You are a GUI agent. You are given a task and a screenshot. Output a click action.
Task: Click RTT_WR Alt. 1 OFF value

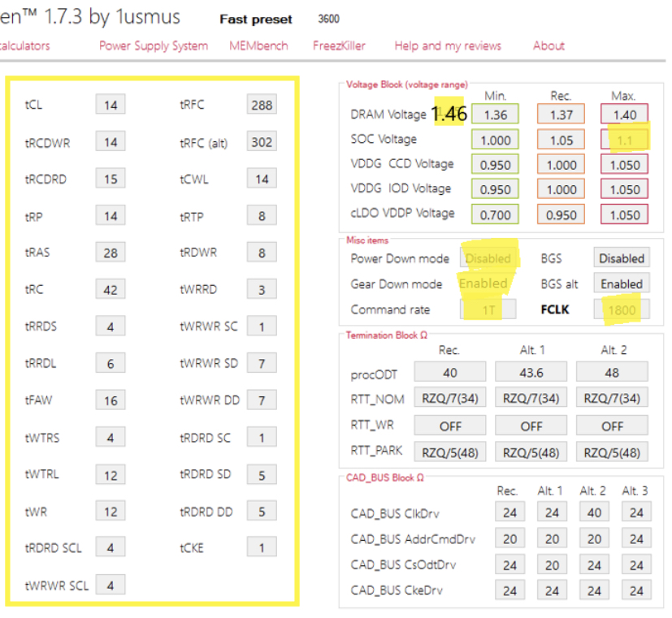[x=531, y=426]
